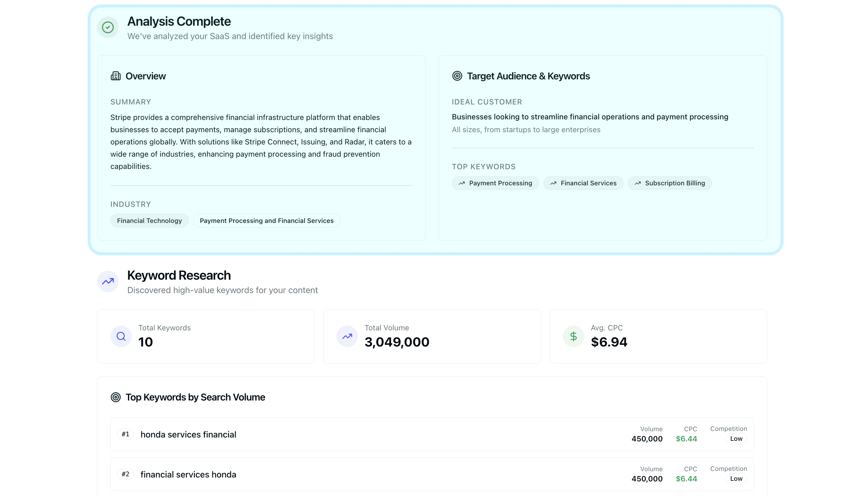Click the Total Keywords card showing 10

point(206,336)
